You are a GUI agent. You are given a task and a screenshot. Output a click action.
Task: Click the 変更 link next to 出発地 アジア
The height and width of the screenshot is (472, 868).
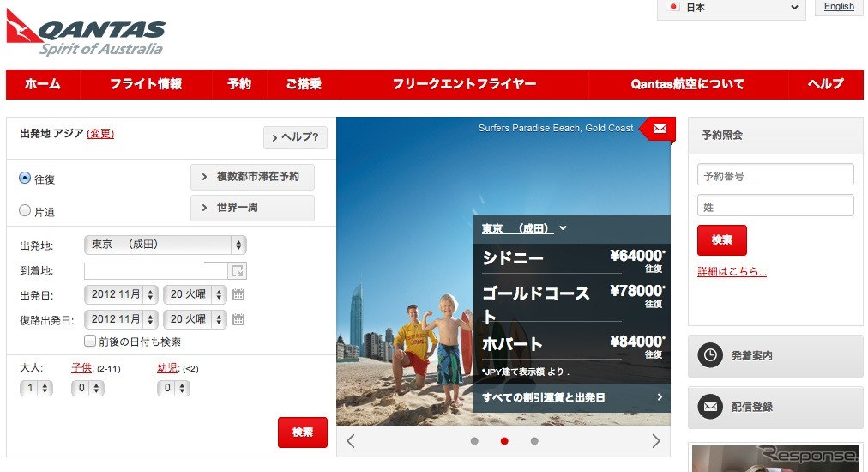point(100,134)
